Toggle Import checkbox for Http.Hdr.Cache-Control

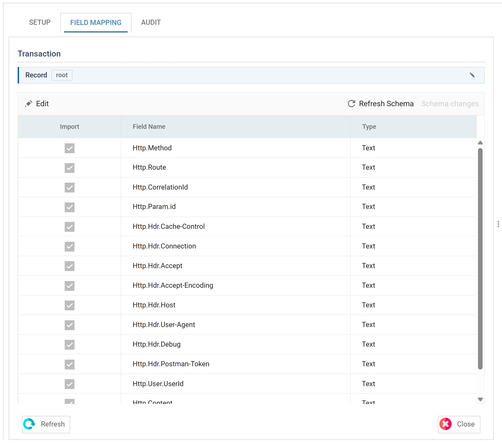pyautogui.click(x=70, y=227)
